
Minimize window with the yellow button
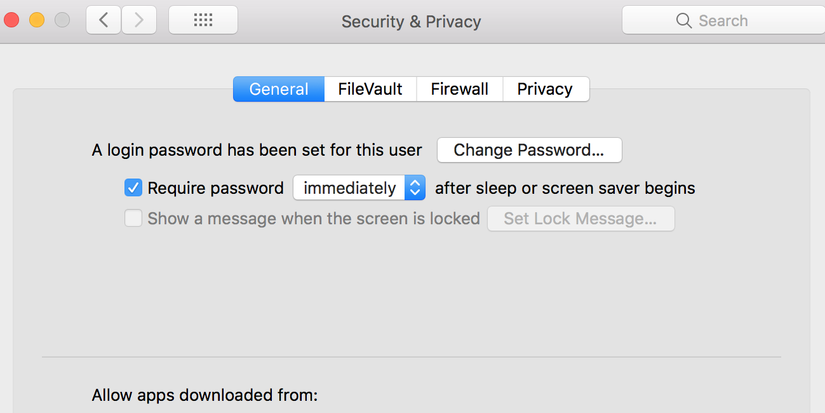37,20
